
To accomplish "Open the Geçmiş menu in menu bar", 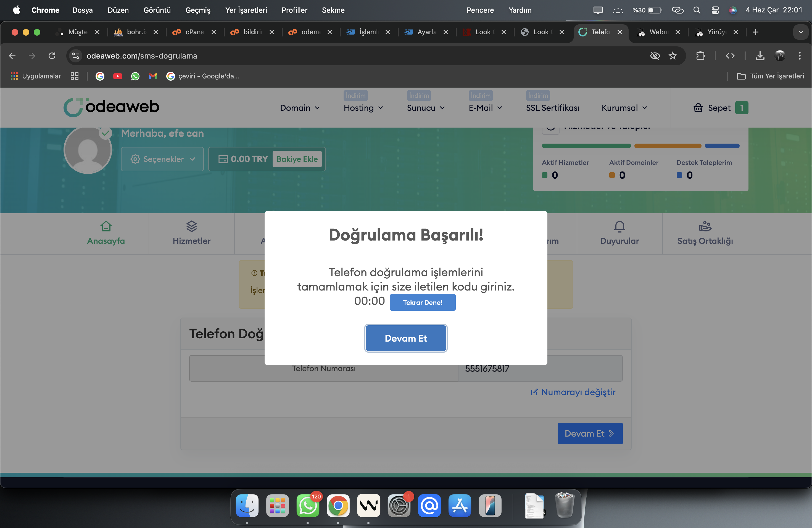I will tap(197, 10).
